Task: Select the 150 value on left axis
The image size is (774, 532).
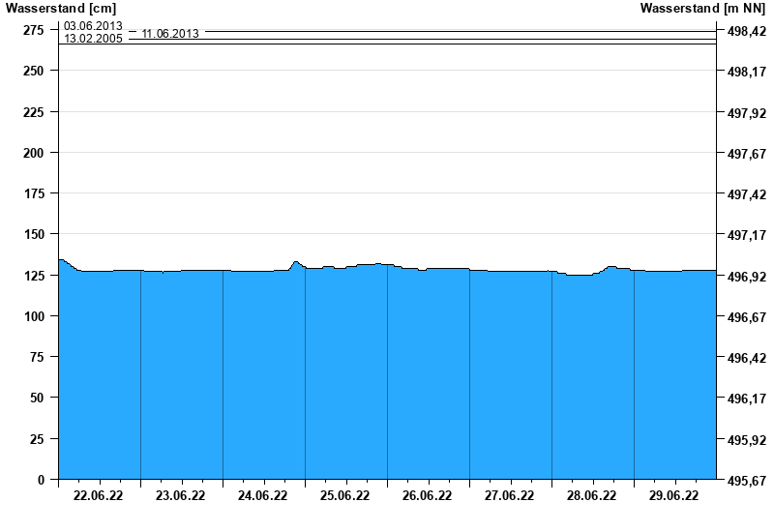Action: point(33,234)
